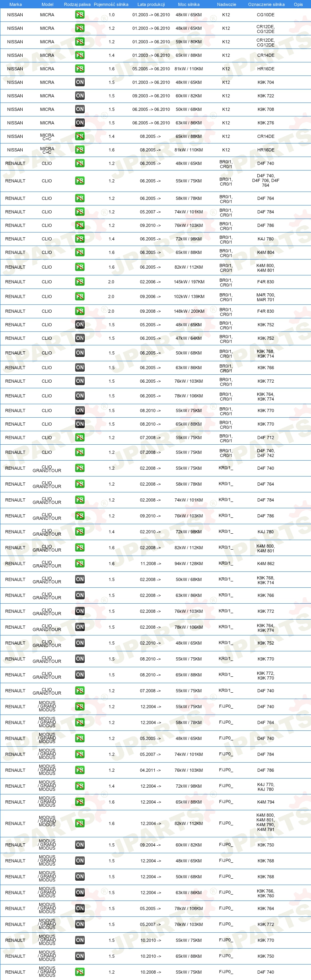
Task: Click the Nadwozie column header
Action: point(226,4)
